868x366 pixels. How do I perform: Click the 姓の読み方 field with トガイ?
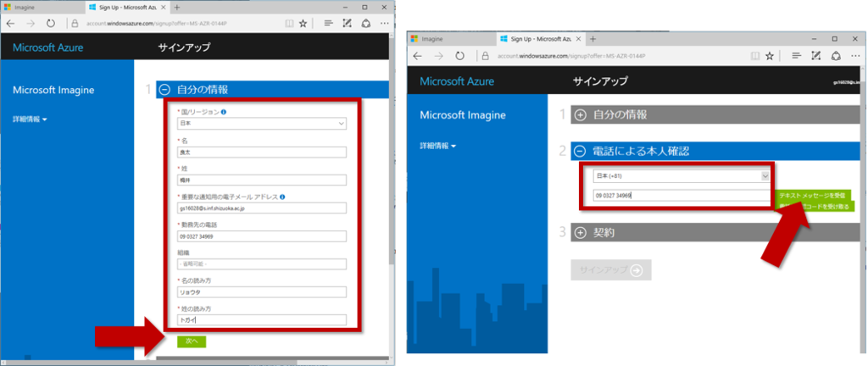tap(261, 319)
